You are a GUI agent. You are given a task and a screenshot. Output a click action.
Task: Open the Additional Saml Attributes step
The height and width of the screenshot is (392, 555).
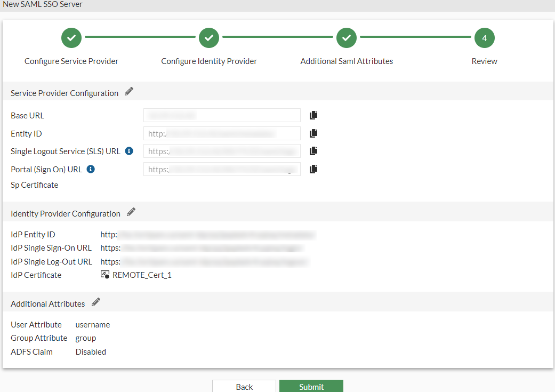point(347,38)
